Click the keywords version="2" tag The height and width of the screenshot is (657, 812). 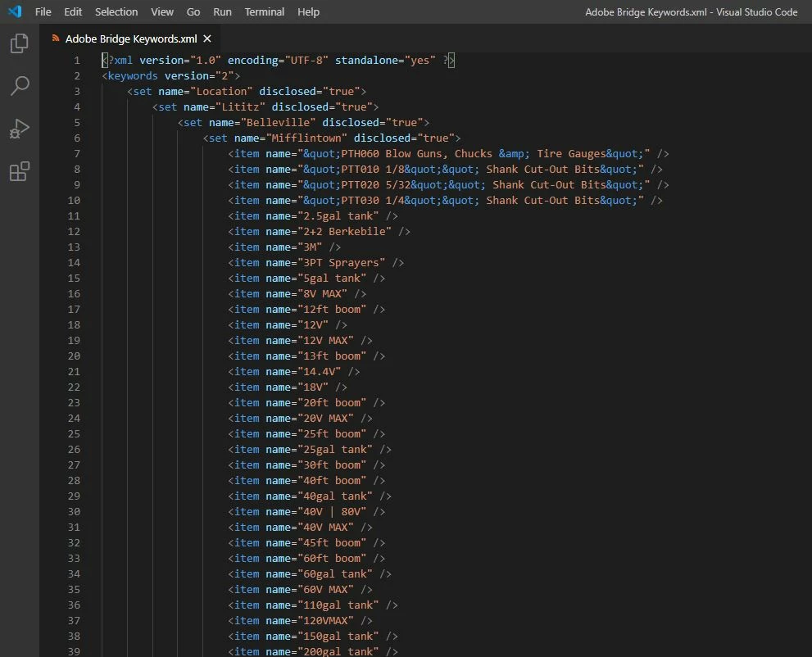click(x=171, y=76)
